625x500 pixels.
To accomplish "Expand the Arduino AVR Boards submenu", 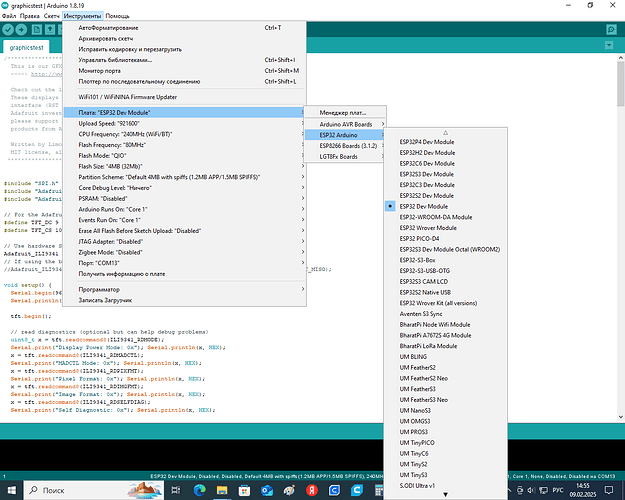I will 345,124.
